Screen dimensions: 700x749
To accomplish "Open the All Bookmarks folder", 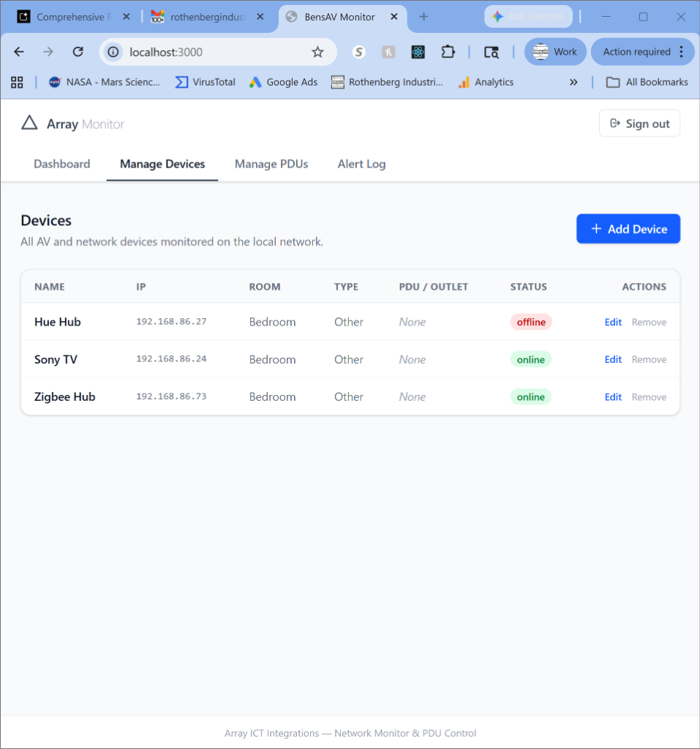I will [647, 82].
